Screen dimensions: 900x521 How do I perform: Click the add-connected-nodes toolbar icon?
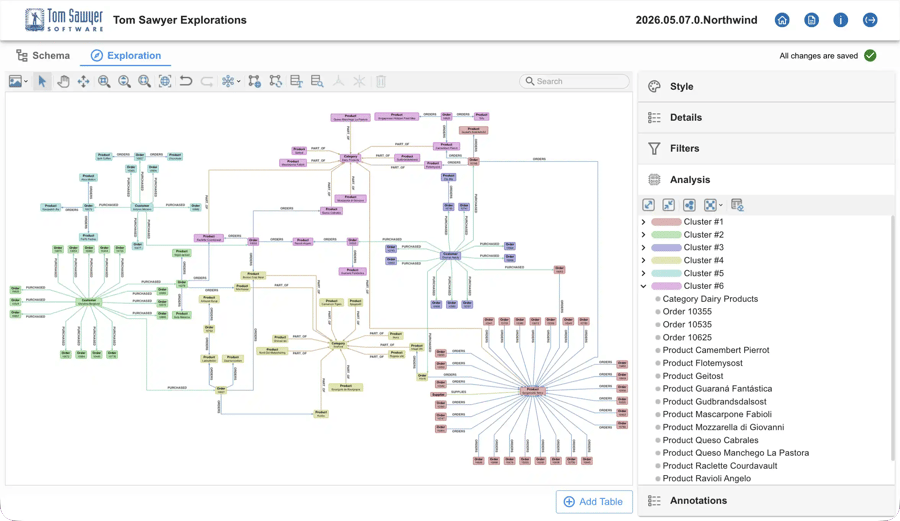tap(254, 81)
